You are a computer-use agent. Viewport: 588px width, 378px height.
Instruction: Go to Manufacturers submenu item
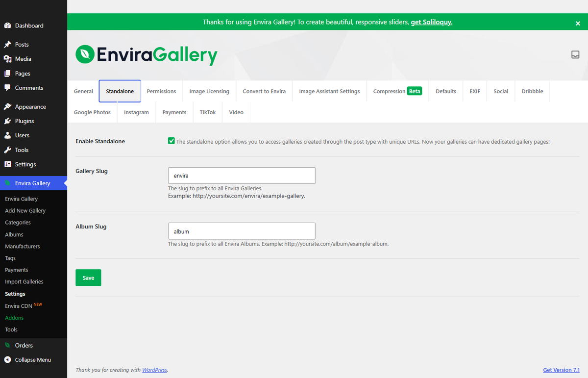click(23, 246)
